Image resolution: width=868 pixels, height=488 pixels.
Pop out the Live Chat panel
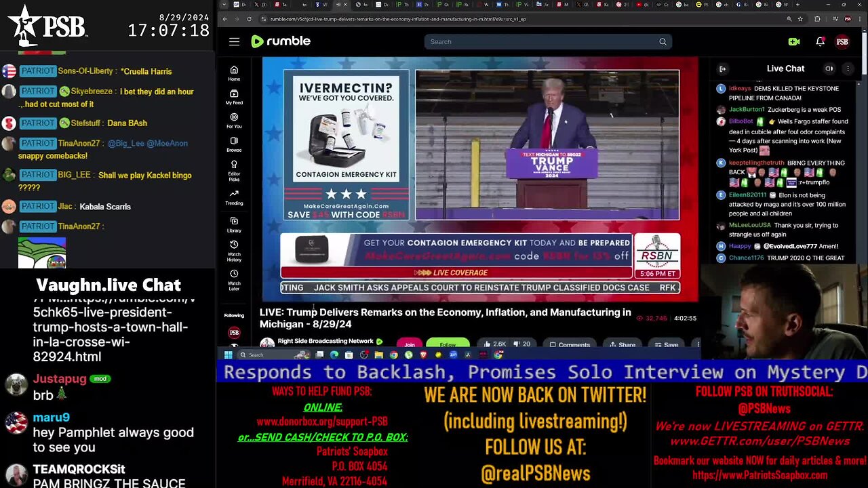coord(723,68)
